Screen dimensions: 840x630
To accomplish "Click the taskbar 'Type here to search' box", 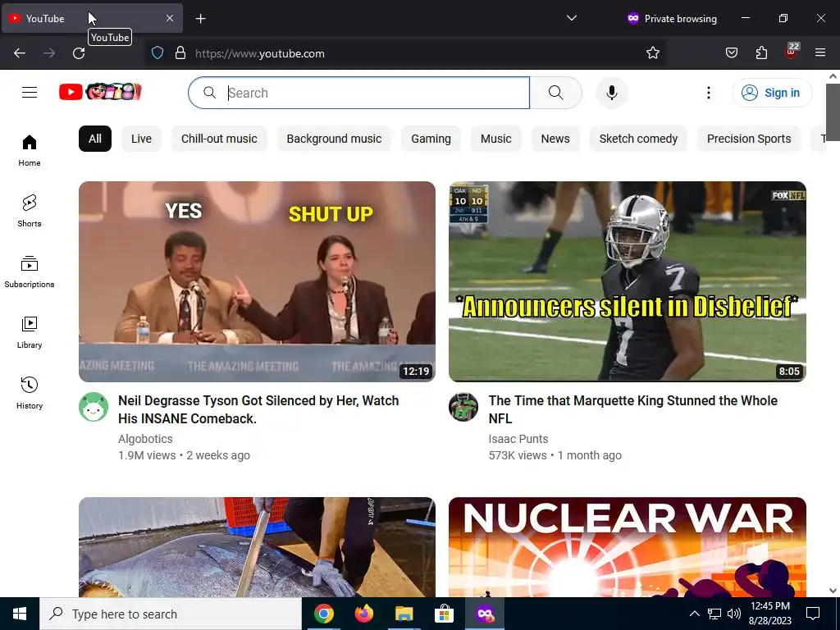I will click(x=171, y=614).
